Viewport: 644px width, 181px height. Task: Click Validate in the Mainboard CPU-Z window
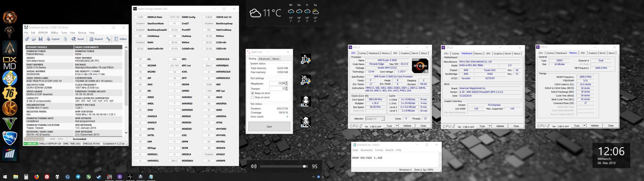[500, 126]
